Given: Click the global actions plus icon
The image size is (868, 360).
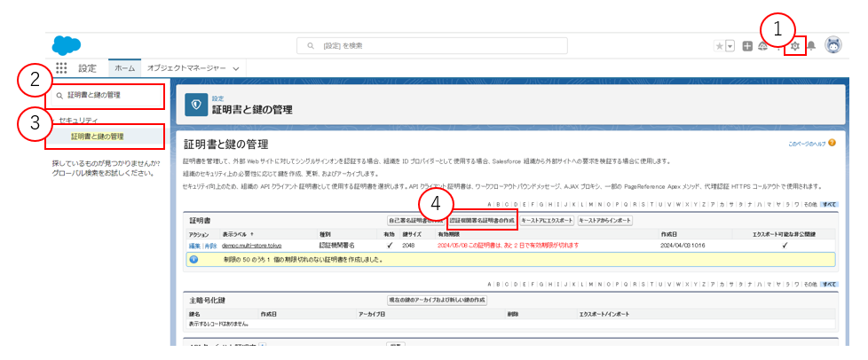Looking at the screenshot, I should pos(747,46).
